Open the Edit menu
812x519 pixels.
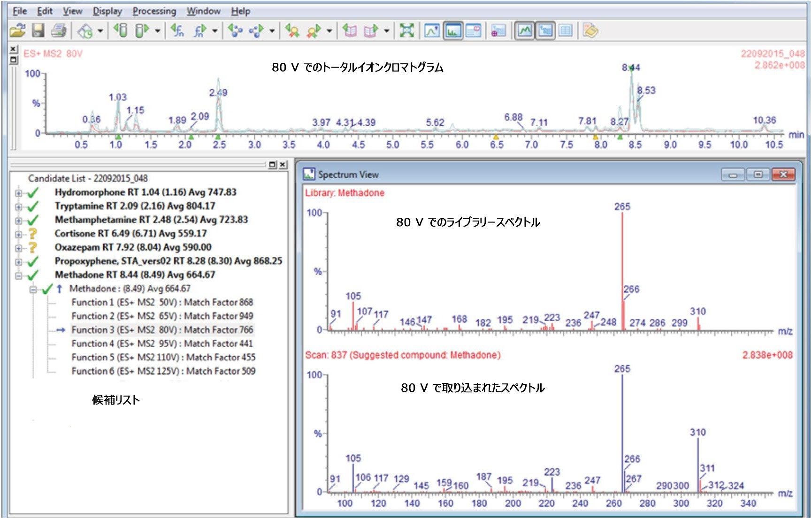pos(45,11)
